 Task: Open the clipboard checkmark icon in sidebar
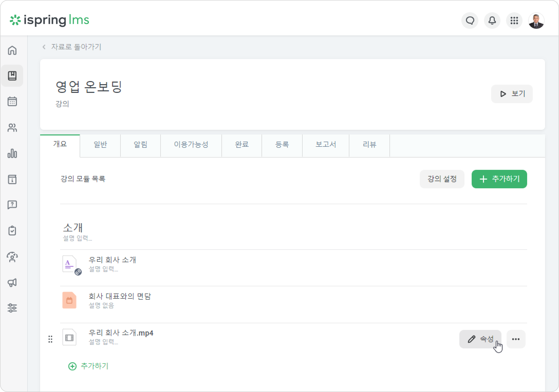coord(12,231)
